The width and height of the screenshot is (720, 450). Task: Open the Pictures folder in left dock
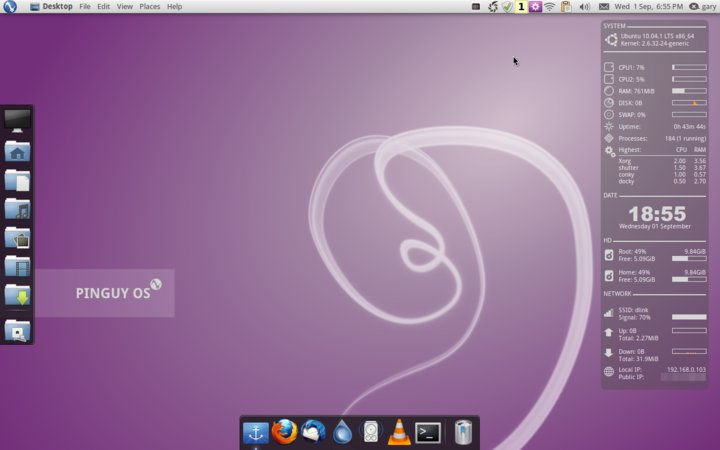pyautogui.click(x=17, y=238)
